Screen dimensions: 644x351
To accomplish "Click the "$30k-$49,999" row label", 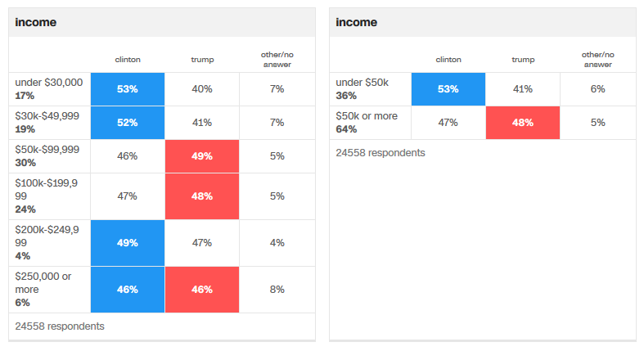I will point(47,116).
